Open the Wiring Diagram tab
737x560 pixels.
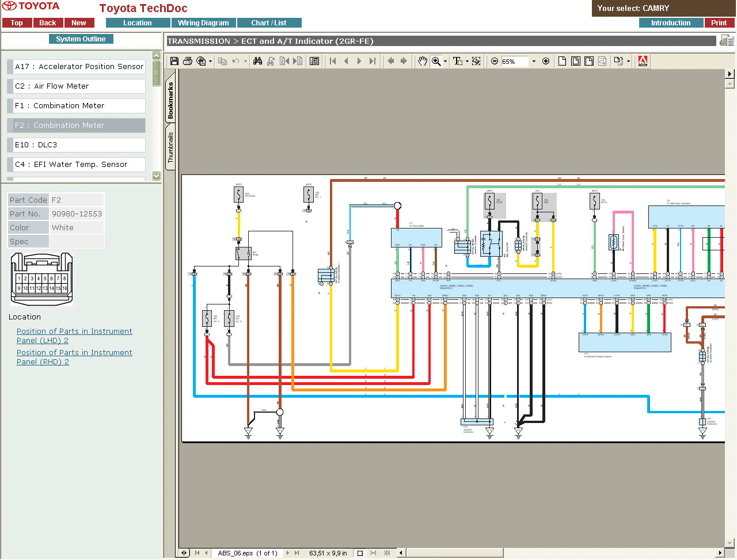pos(203,23)
